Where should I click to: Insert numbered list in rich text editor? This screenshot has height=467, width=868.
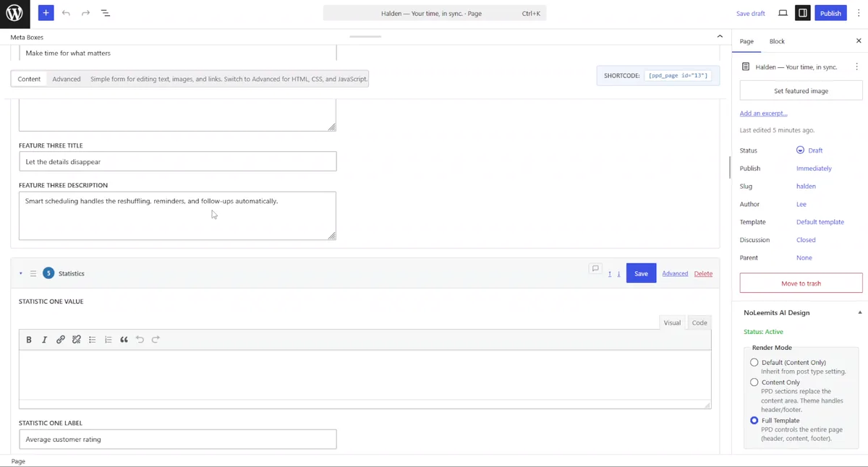pyautogui.click(x=109, y=340)
